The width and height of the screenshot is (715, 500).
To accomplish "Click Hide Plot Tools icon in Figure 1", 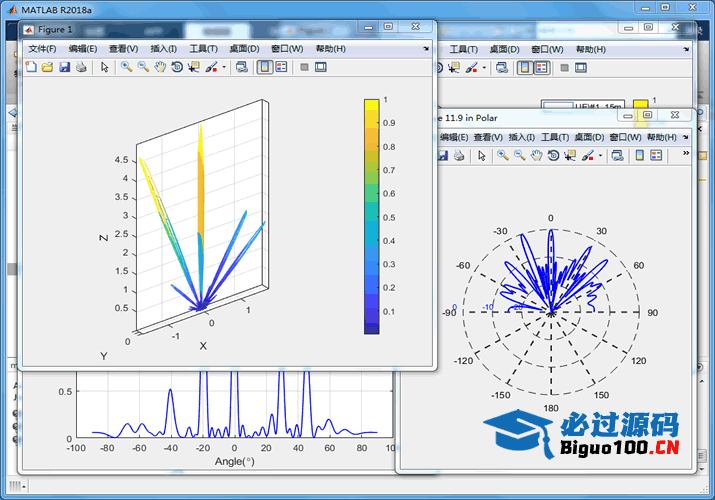I will (304, 67).
